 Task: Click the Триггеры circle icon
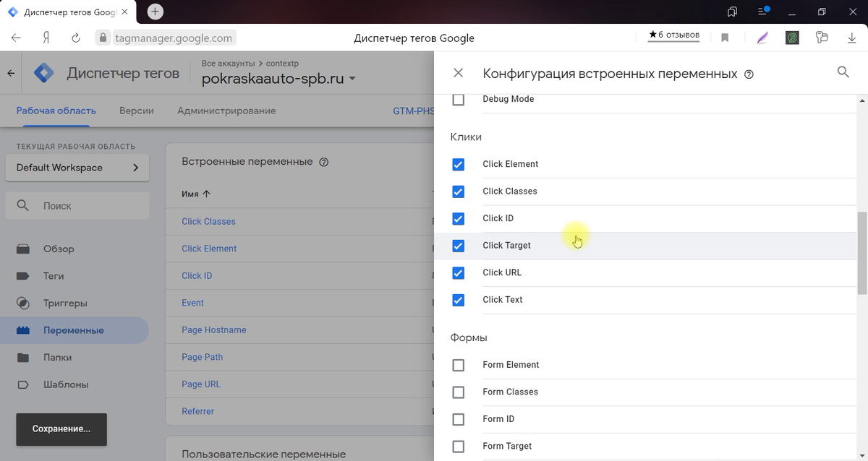(23, 303)
